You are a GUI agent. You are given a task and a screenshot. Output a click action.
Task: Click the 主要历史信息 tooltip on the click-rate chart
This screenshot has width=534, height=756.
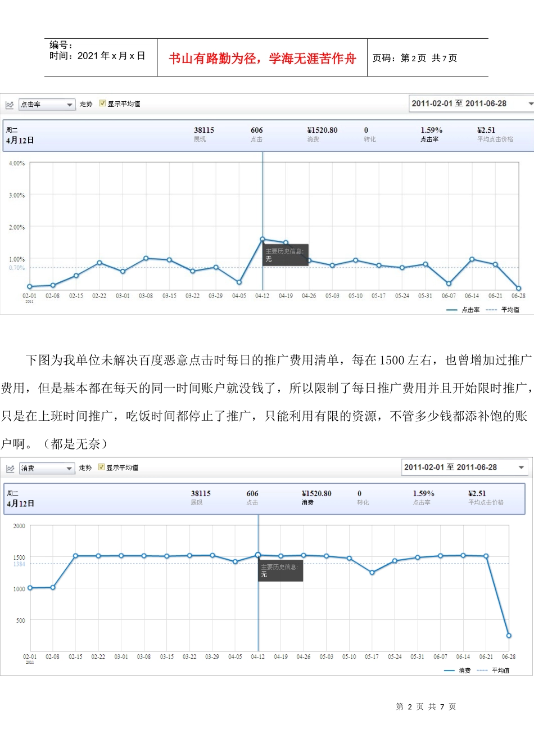click(x=286, y=255)
